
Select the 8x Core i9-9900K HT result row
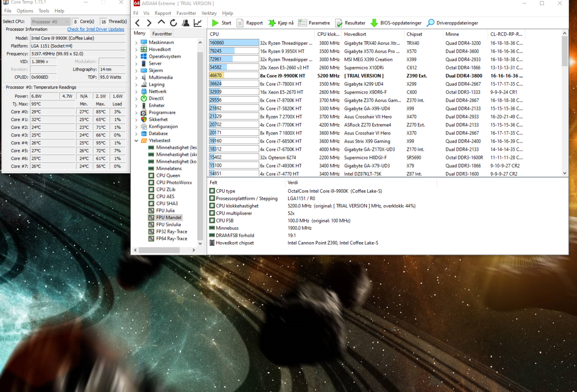pyautogui.click(x=384, y=75)
